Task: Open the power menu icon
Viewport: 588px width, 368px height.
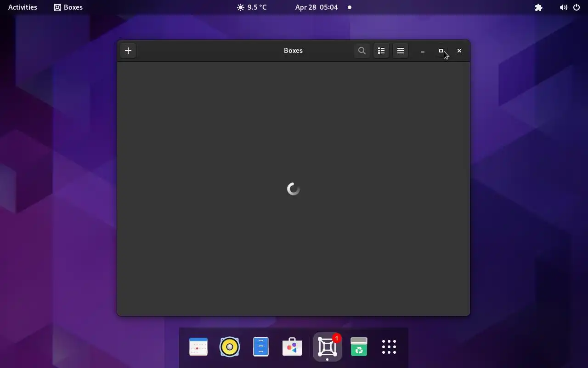Action: (x=577, y=7)
